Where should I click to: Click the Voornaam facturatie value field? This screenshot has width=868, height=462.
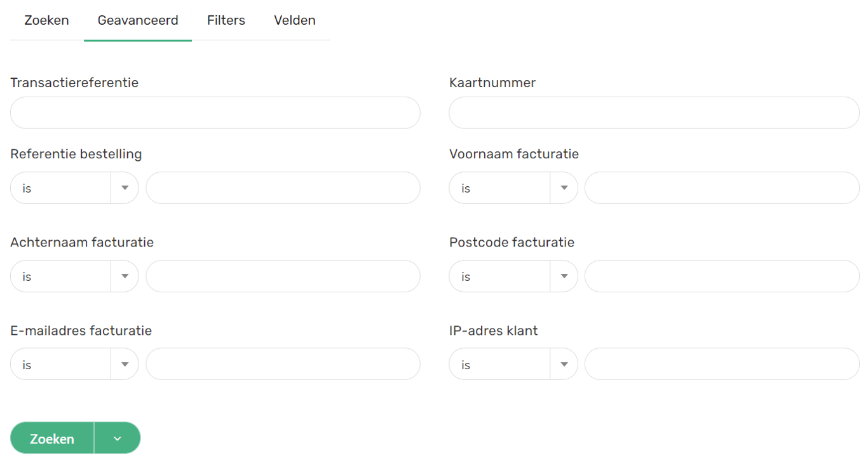tap(722, 188)
